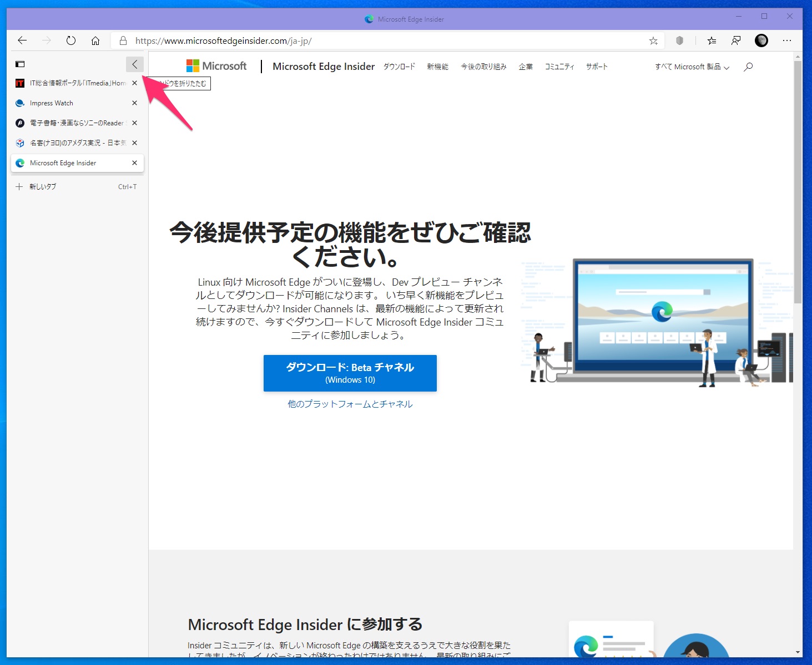Screen dimensions: 812x665
Task: Open the サポート nav item
Action: 597,67
